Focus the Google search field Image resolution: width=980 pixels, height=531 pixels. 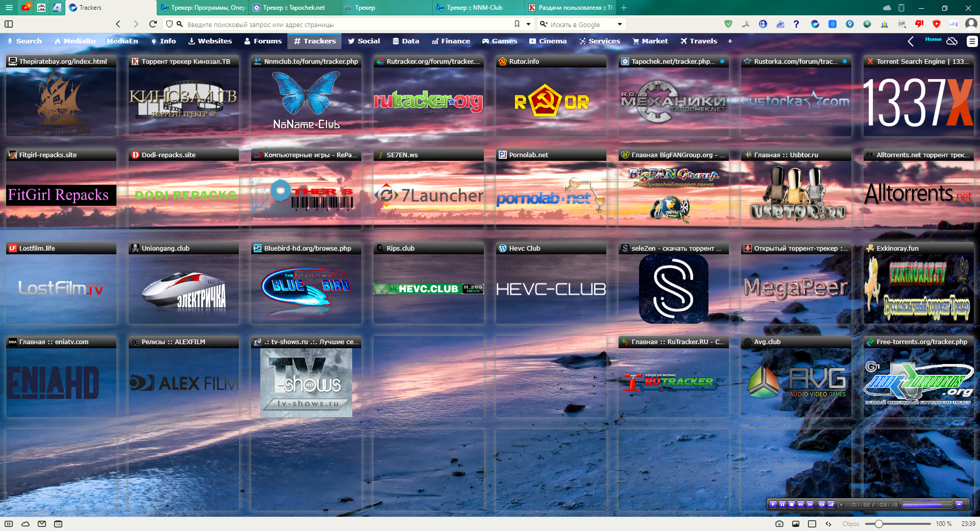[x=582, y=25]
